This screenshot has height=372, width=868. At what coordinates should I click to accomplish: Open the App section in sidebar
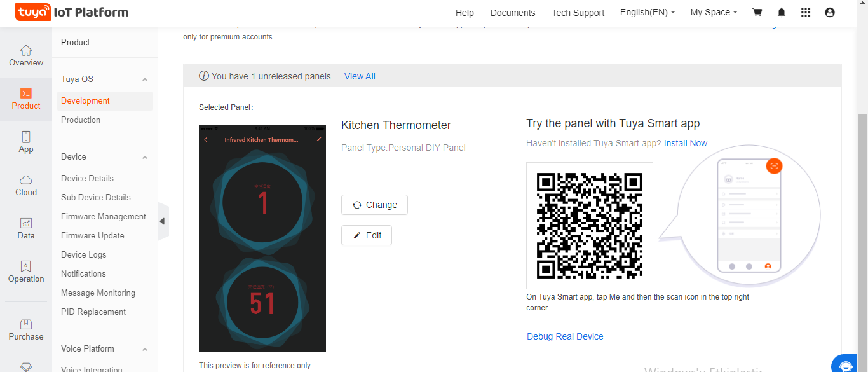click(26, 142)
